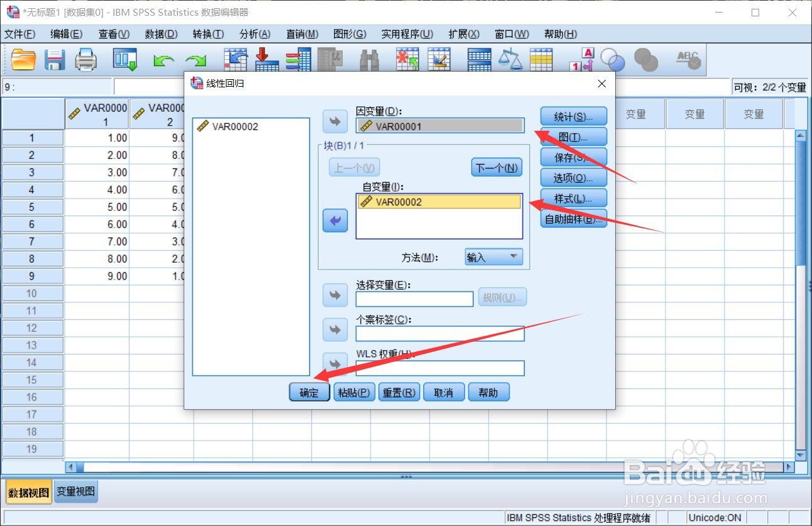Select VAR00002 in the 自变量 list
The width and height of the screenshot is (812, 526).
pyautogui.click(x=440, y=202)
